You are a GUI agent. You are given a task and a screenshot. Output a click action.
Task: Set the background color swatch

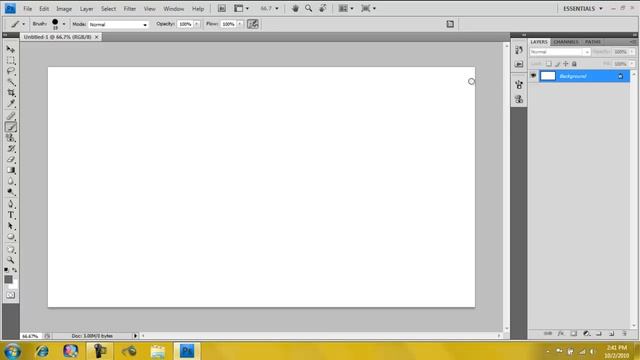click(x=14, y=285)
